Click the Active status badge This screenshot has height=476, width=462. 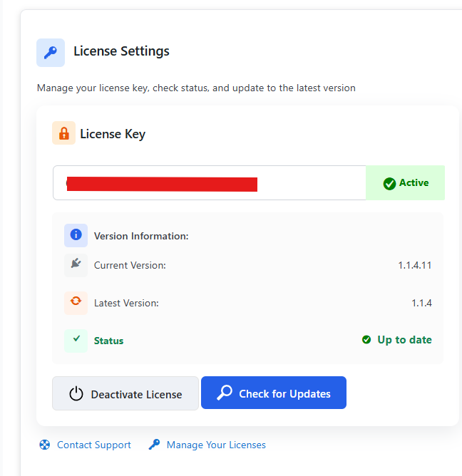(405, 182)
